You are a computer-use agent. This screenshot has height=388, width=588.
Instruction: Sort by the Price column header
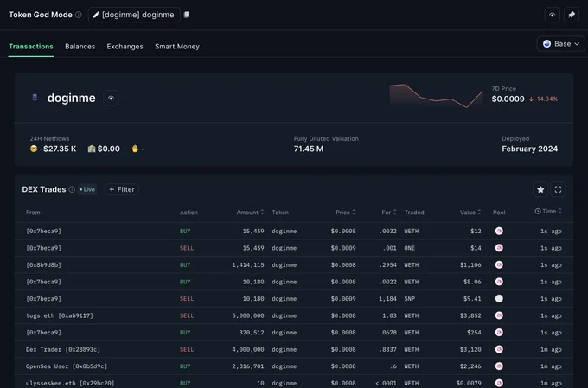[345, 213]
